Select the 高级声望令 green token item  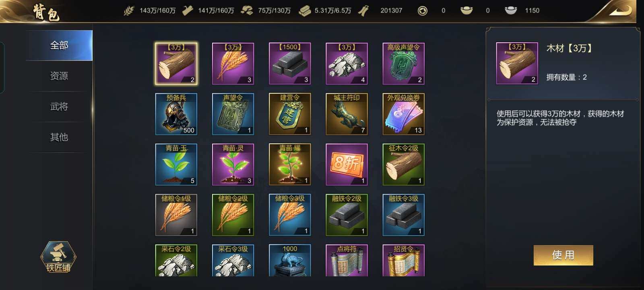point(403,64)
